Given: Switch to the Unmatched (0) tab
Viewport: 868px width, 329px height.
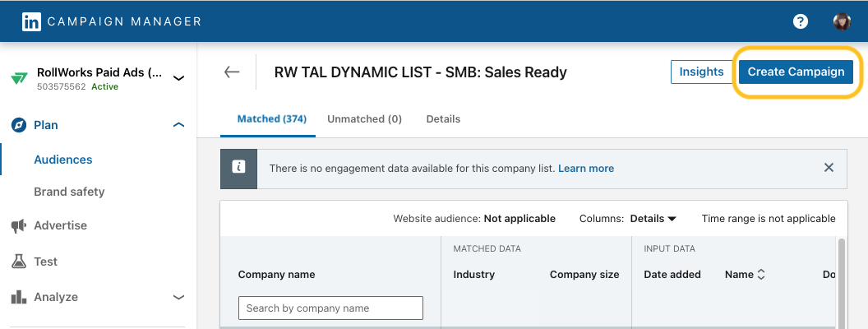Looking at the screenshot, I should [x=364, y=119].
